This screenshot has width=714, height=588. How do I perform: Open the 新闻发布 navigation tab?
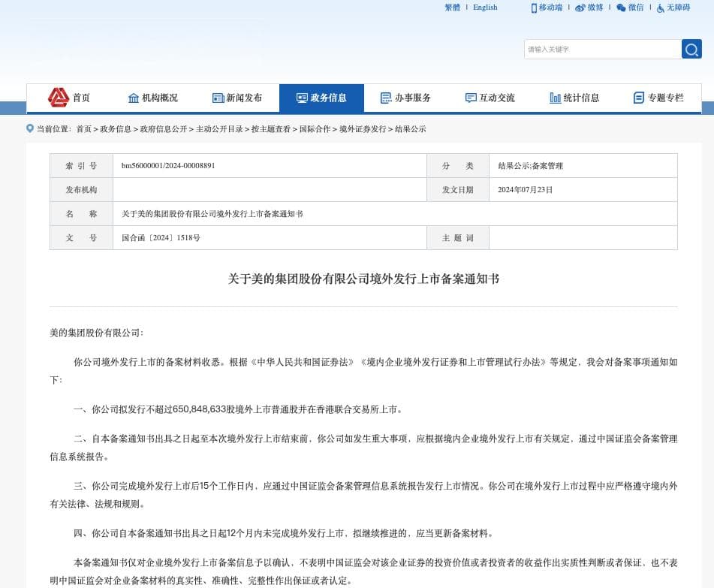pyautogui.click(x=237, y=98)
